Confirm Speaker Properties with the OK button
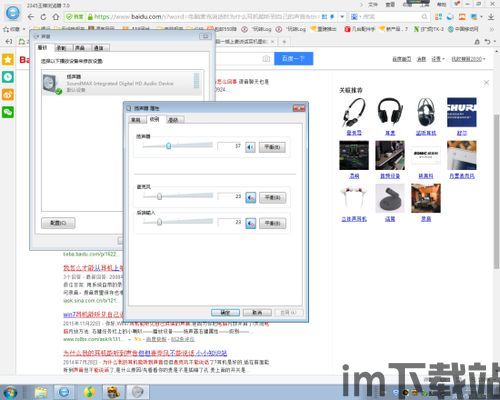500x400 pixels. (225, 313)
